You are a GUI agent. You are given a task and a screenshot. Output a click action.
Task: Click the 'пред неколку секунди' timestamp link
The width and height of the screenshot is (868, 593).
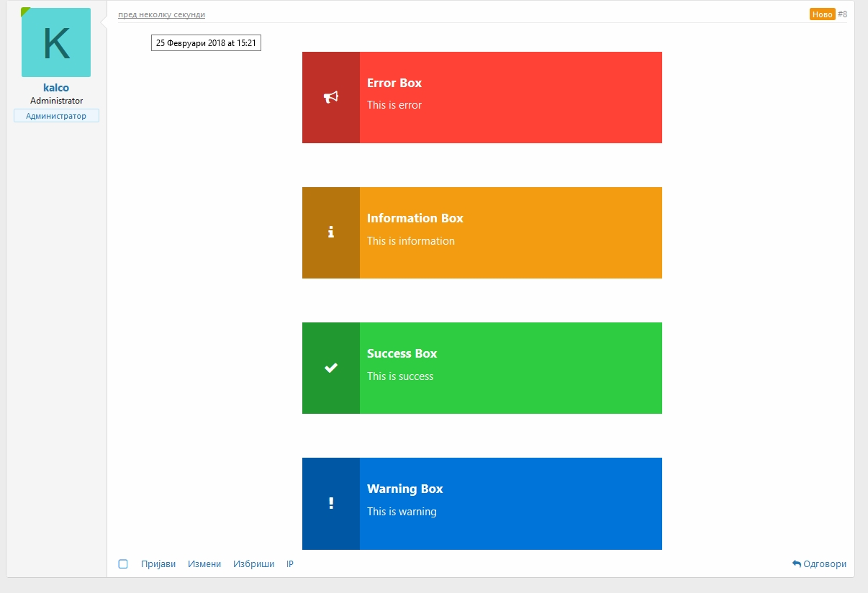click(161, 14)
